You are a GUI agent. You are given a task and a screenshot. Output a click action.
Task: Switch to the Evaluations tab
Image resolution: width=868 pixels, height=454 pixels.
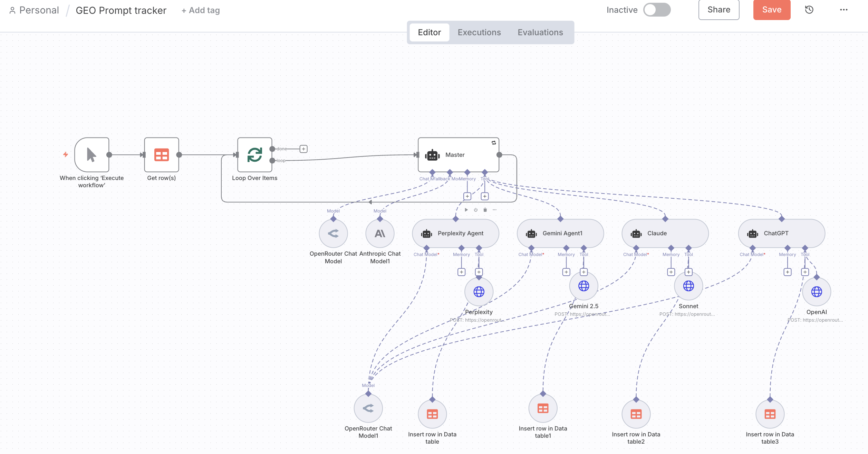pyautogui.click(x=540, y=32)
